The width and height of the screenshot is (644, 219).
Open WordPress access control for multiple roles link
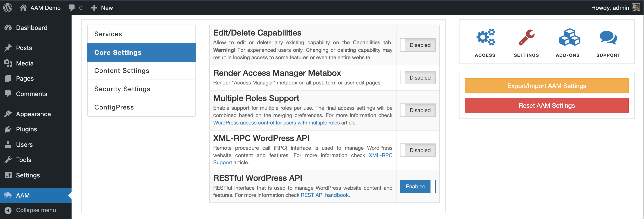click(276, 123)
